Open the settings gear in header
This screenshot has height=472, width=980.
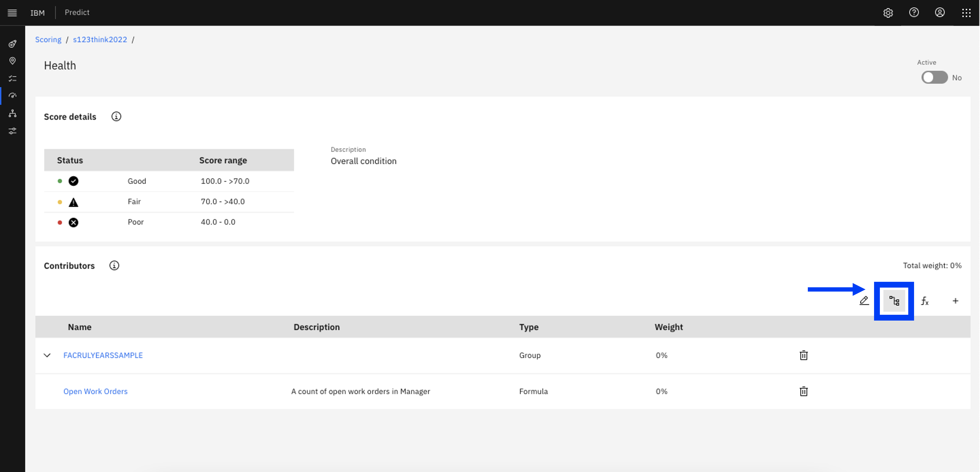(x=888, y=13)
